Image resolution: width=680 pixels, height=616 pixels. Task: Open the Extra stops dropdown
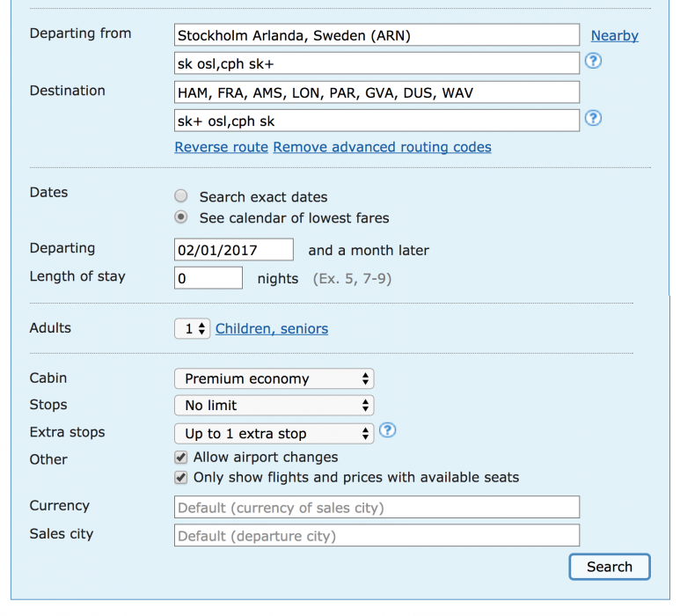pos(274,433)
